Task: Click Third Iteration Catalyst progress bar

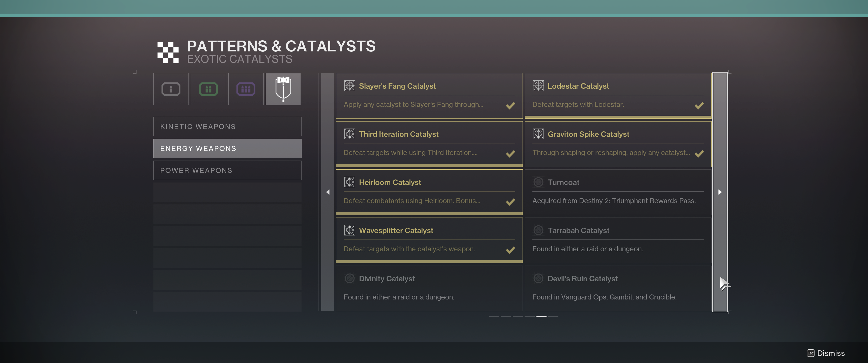Action: [x=429, y=165]
